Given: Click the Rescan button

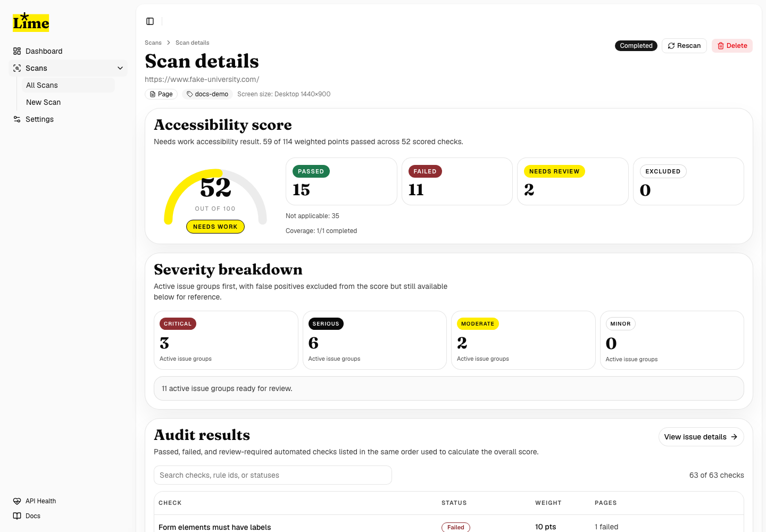Looking at the screenshot, I should point(684,46).
